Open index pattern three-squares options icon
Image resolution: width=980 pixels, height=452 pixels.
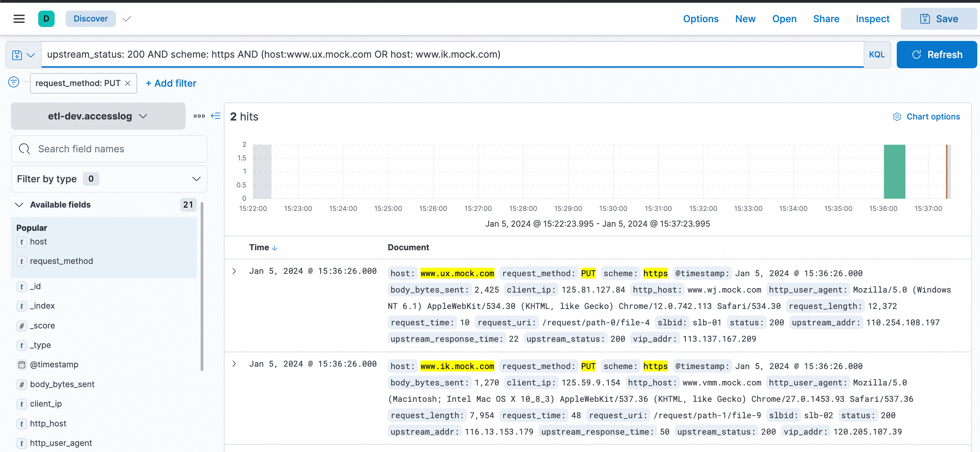pyautogui.click(x=199, y=116)
